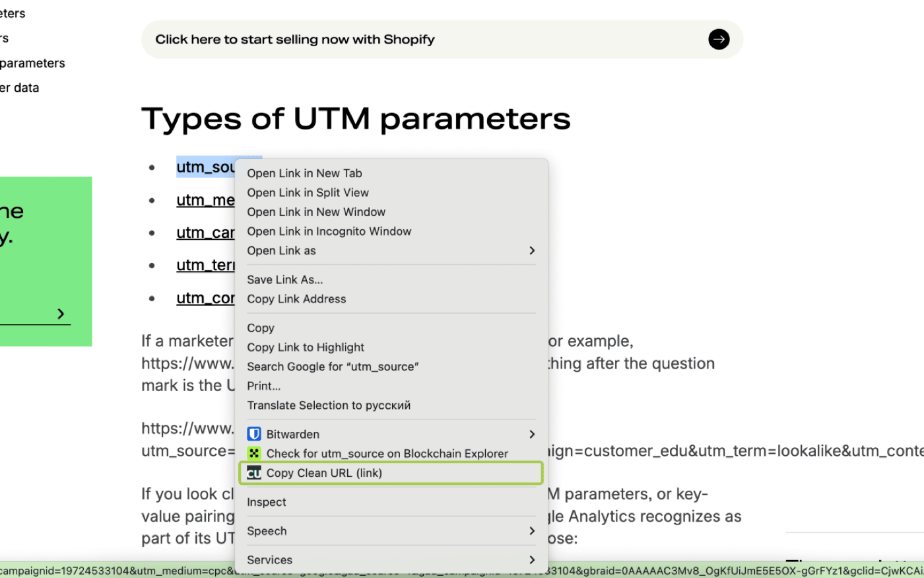Open link in Incognito Window
The image size is (924, 578).
tap(391, 231)
